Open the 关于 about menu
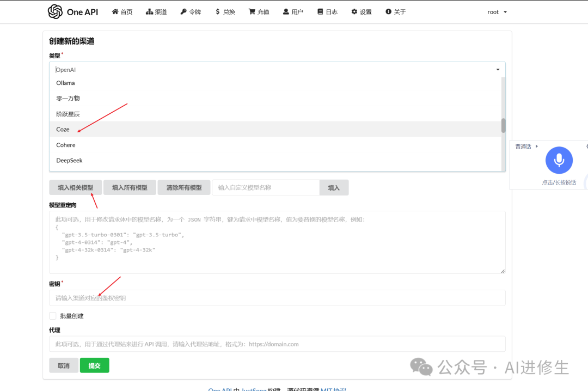The height and width of the screenshot is (391, 588). [396, 12]
